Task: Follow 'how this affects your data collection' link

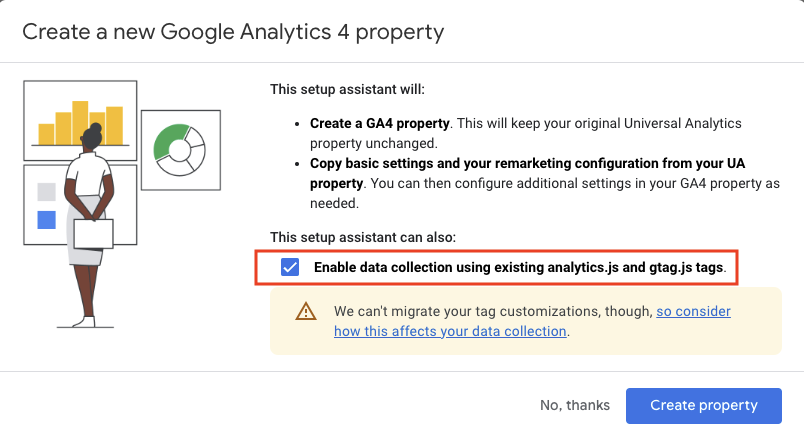Action: [x=450, y=331]
